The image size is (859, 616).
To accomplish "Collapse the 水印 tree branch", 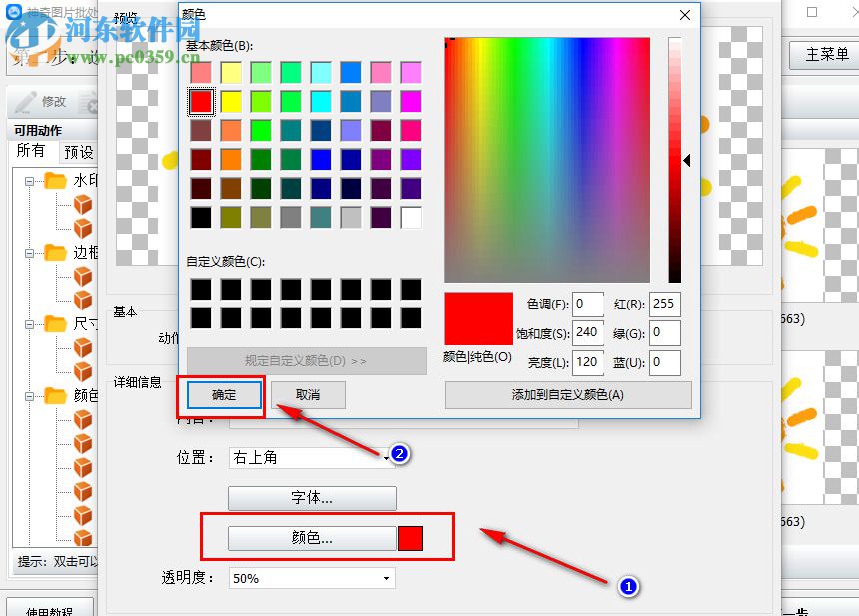I will pyautogui.click(x=32, y=180).
